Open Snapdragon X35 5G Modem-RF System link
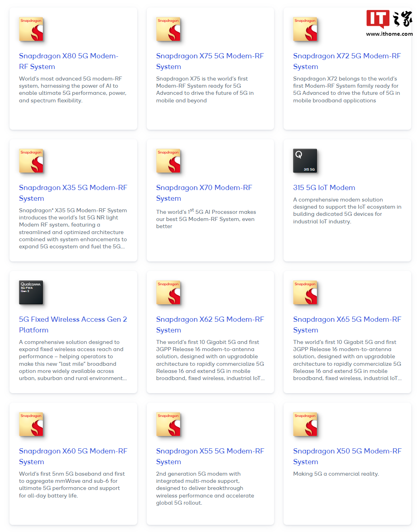This screenshot has width=420, height=532. tap(73, 193)
